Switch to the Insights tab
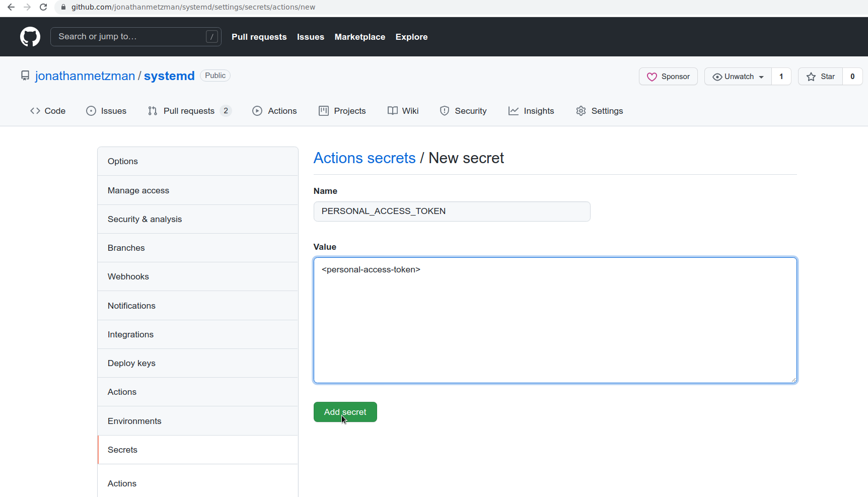 pos(531,111)
